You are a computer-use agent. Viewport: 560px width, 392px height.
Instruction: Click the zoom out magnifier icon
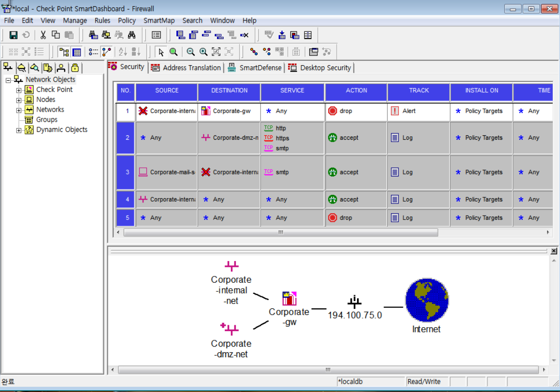[x=191, y=52]
